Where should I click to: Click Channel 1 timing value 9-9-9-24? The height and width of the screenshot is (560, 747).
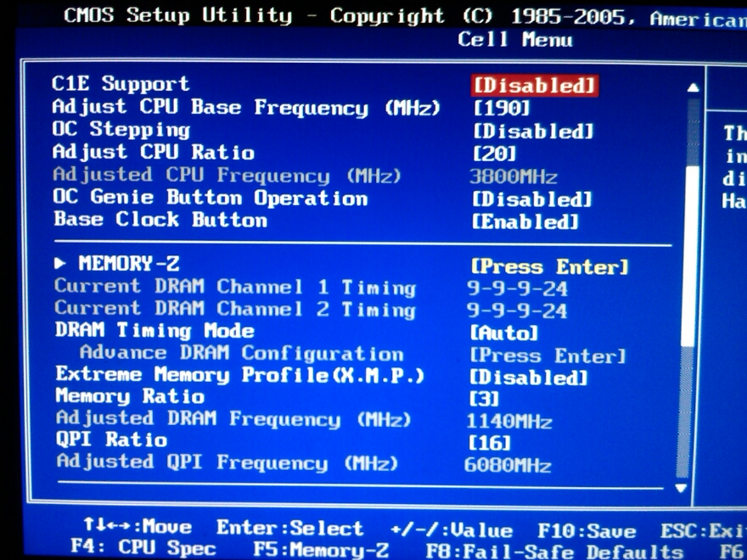point(517,288)
